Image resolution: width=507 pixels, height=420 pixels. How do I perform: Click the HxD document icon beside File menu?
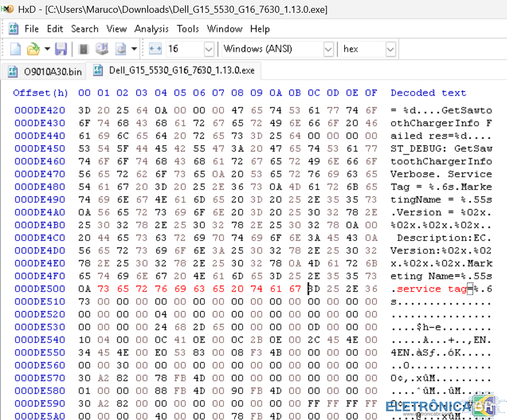pos(14,29)
